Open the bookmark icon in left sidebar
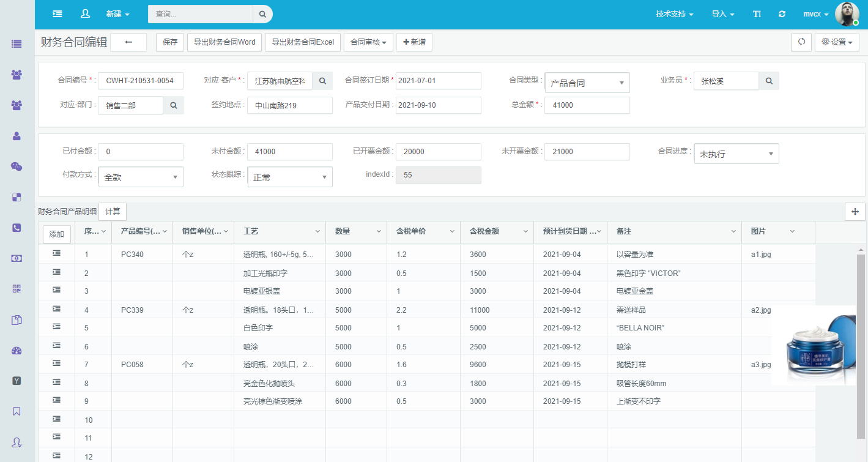The height and width of the screenshot is (462, 868). pos(17,411)
